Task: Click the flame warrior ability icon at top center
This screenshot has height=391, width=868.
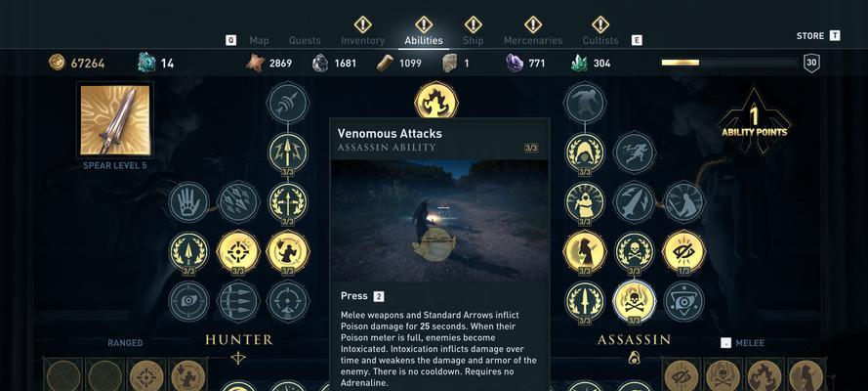Action: [436, 102]
